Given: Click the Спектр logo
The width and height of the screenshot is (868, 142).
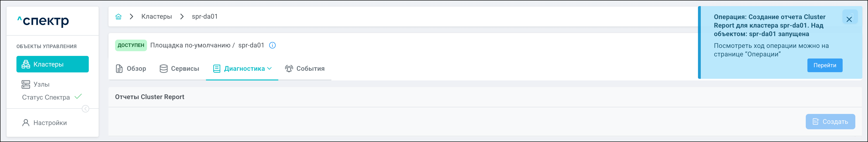Looking at the screenshot, I should point(43,21).
